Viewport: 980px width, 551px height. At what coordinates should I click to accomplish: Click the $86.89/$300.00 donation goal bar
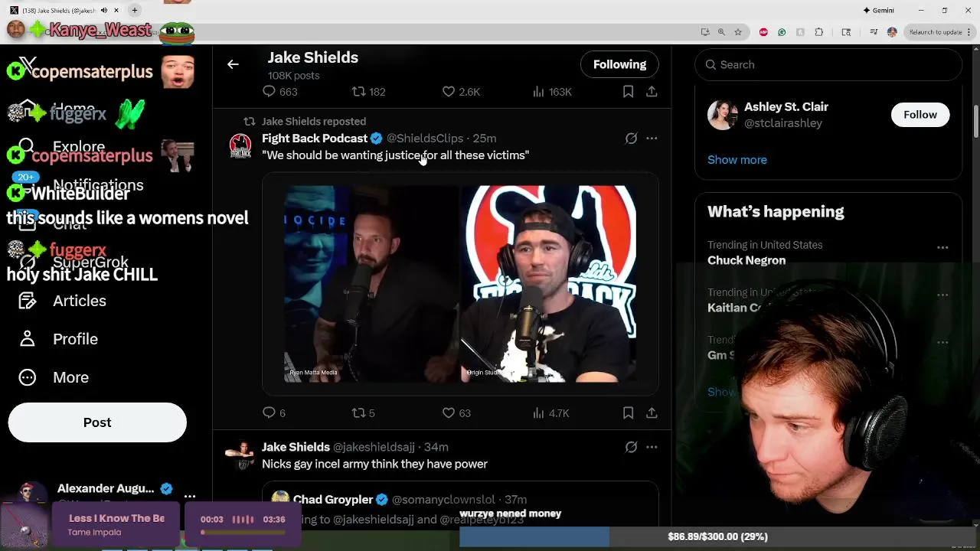click(717, 536)
